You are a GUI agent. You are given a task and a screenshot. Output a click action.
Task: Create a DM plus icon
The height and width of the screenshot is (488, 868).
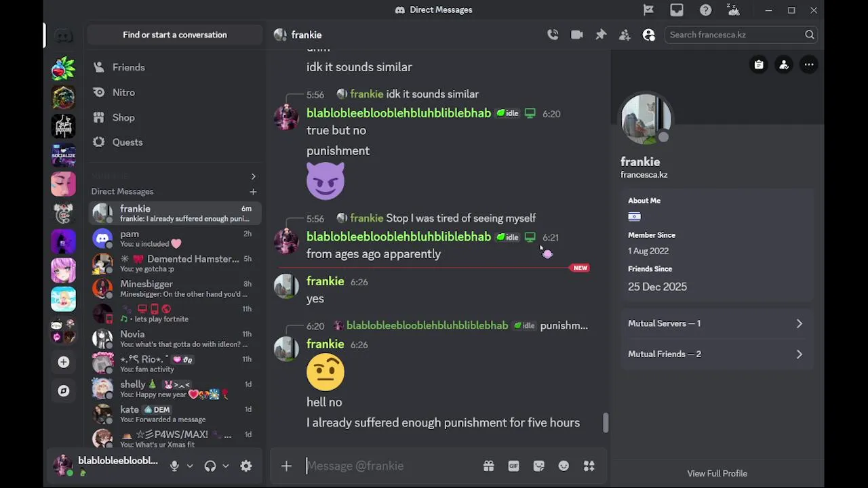(x=253, y=192)
